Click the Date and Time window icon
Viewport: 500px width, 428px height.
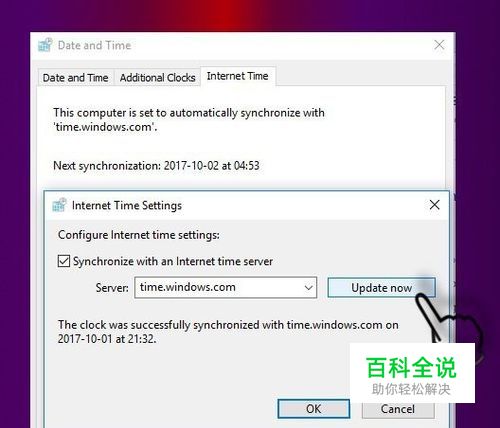(x=45, y=45)
